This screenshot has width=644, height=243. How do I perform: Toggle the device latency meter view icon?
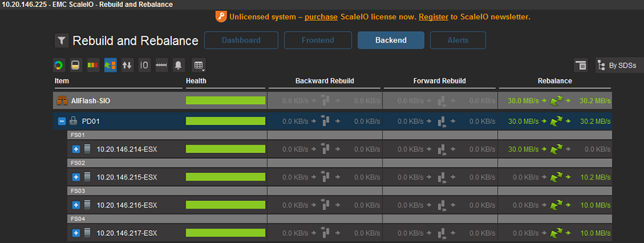(162, 65)
